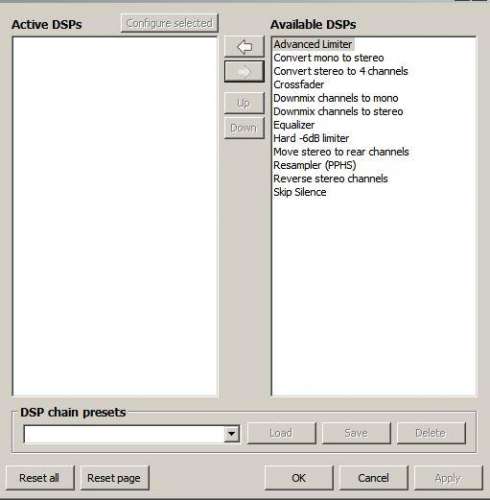The height and width of the screenshot is (500, 490).
Task: Select Downmix channels to mono
Action: 336,98
